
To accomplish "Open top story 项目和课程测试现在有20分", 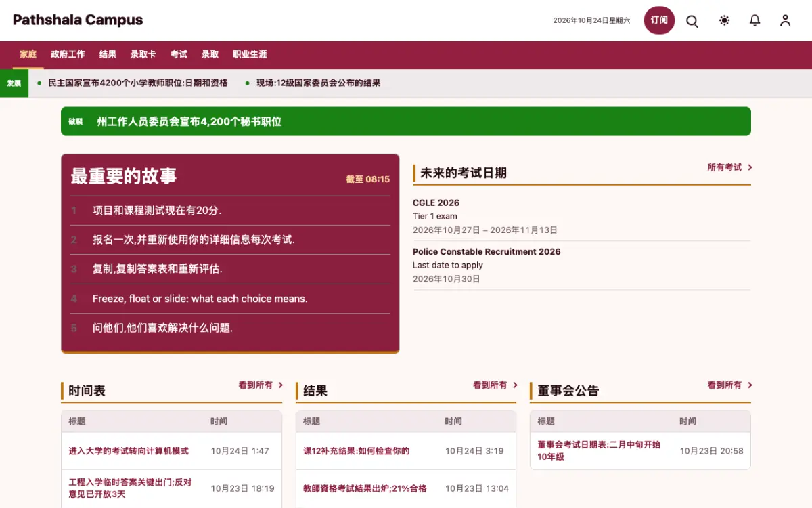I will pos(157,211).
